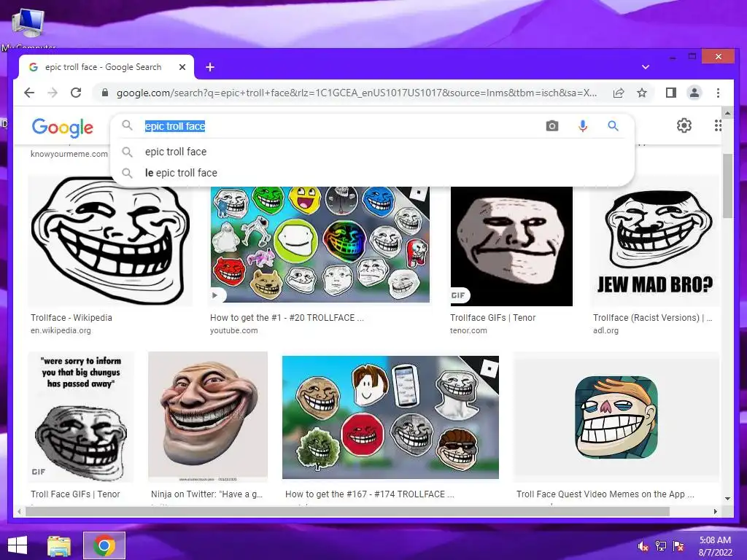Open the Google apps grid
Screen dimensions: 747x560
718,125
